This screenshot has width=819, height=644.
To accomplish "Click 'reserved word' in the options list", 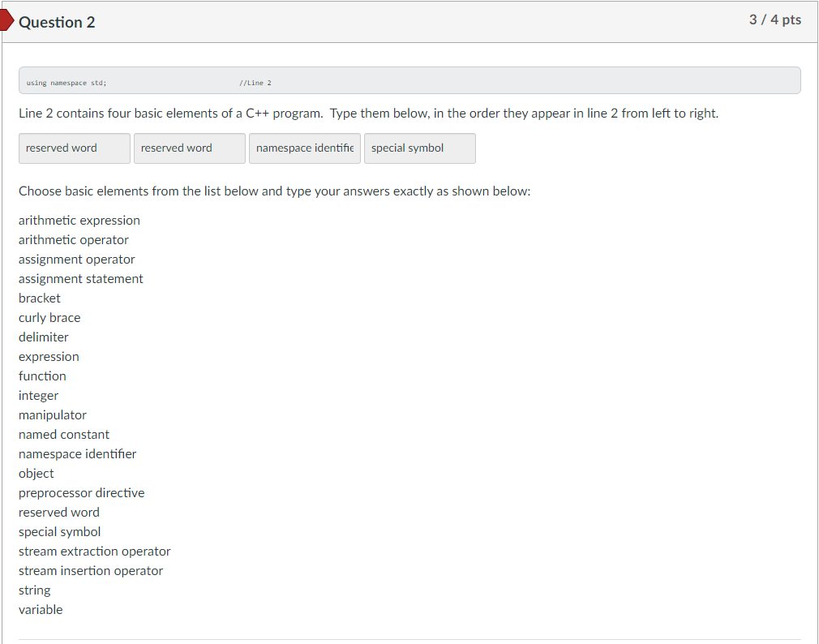I will 59,513.
